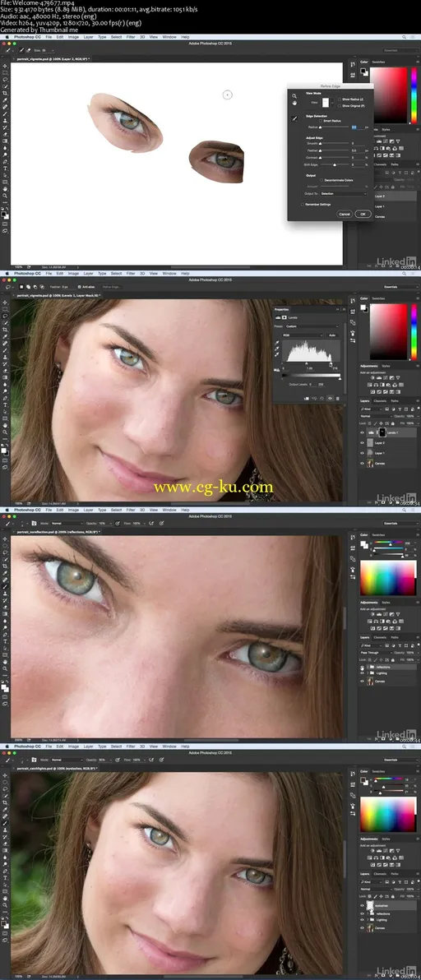
Task: Select the Zoom tool in the Refine Edge frame's left toolbar
Action: 4,195
